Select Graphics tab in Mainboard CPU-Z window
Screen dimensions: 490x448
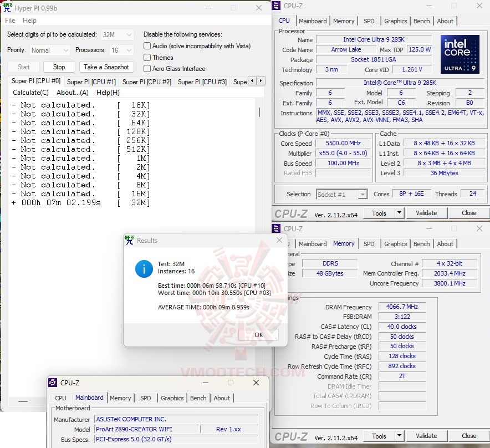pos(172,398)
